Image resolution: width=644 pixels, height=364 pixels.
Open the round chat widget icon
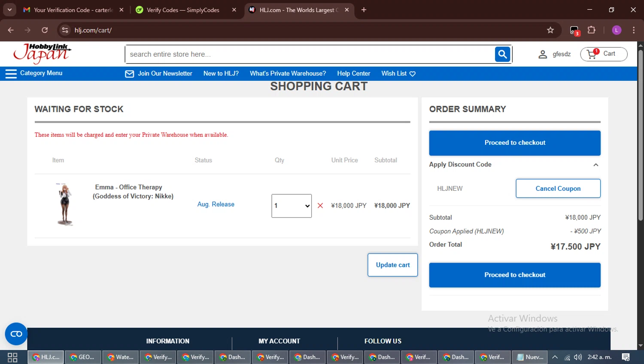click(x=16, y=334)
